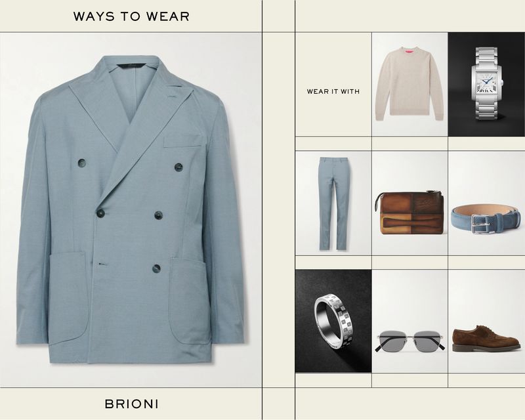Open the blue Brioni double-breasted blazer image
This screenshot has height=420, width=525.
point(131,210)
